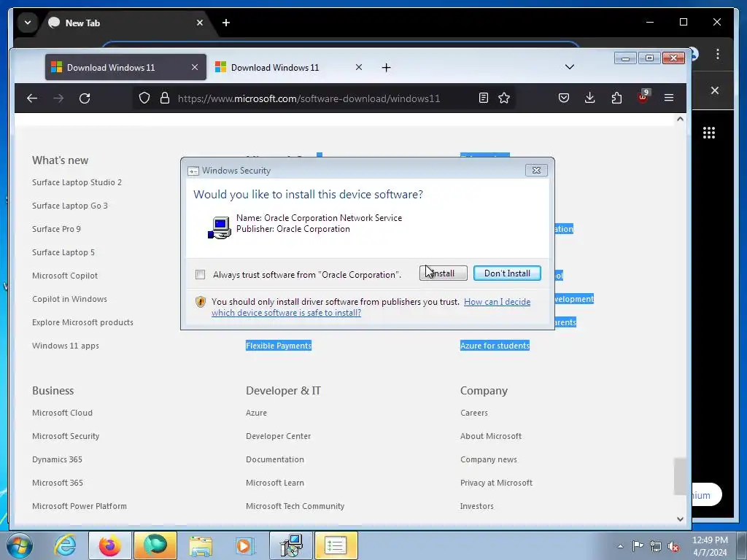
Task: Open the Firefox list all tabs chevron
Action: coord(570,67)
